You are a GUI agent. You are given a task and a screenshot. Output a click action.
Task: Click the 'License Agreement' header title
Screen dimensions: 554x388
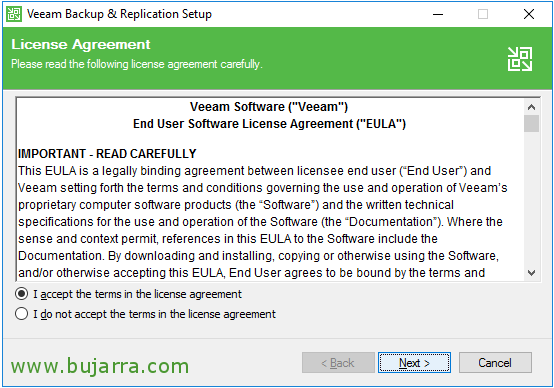click(x=81, y=45)
